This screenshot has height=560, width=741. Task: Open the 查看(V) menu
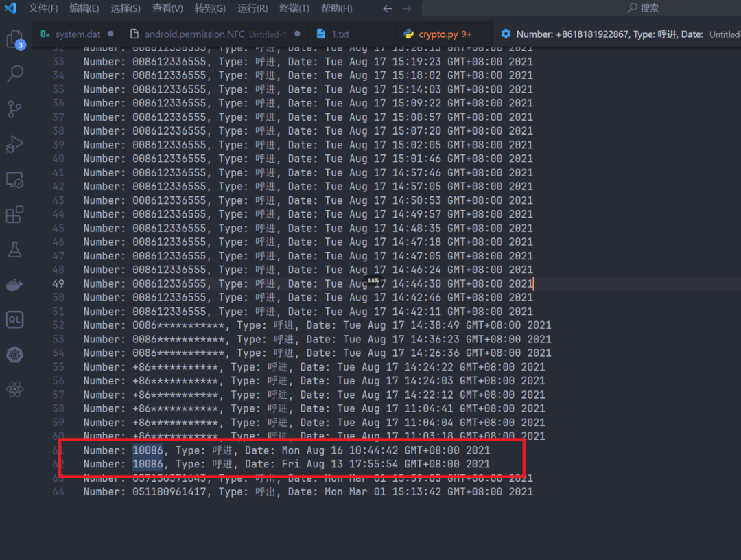[x=167, y=8]
